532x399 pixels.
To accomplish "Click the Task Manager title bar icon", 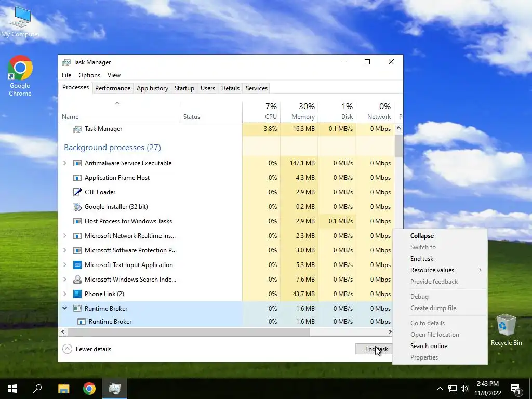I will [x=66, y=62].
